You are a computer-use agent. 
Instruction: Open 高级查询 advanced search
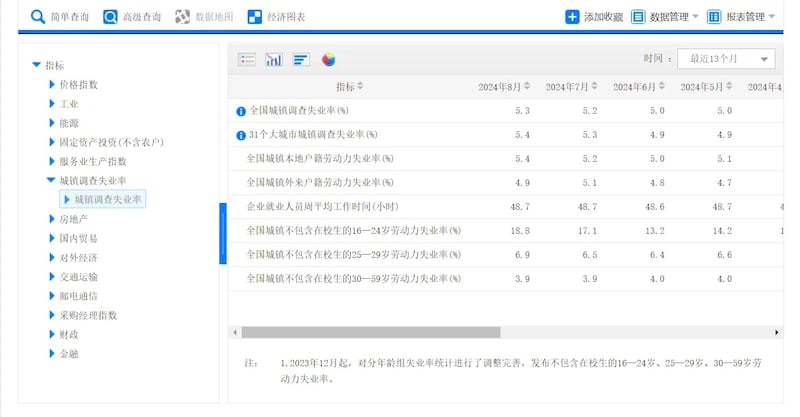tap(132, 17)
